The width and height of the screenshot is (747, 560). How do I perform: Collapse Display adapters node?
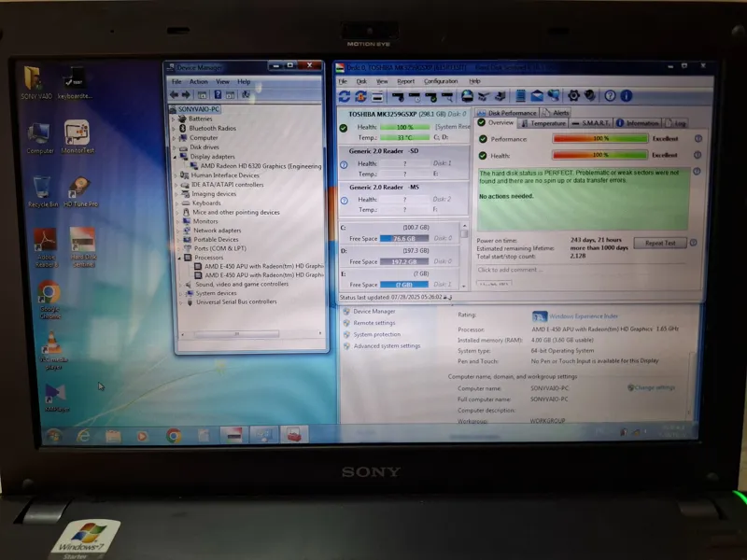pyautogui.click(x=175, y=157)
